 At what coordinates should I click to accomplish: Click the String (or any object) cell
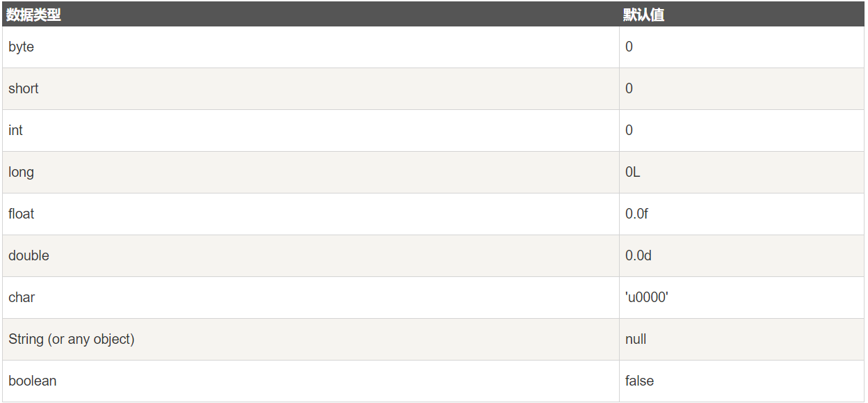click(x=72, y=340)
